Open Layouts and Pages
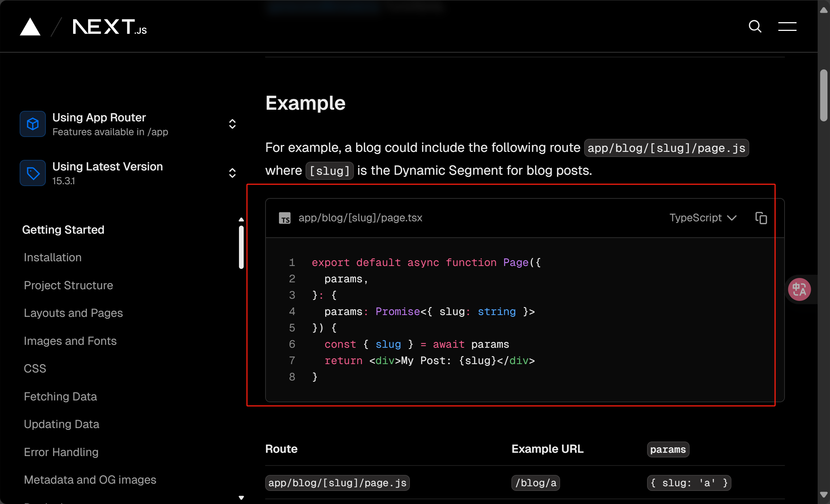 coord(73,313)
